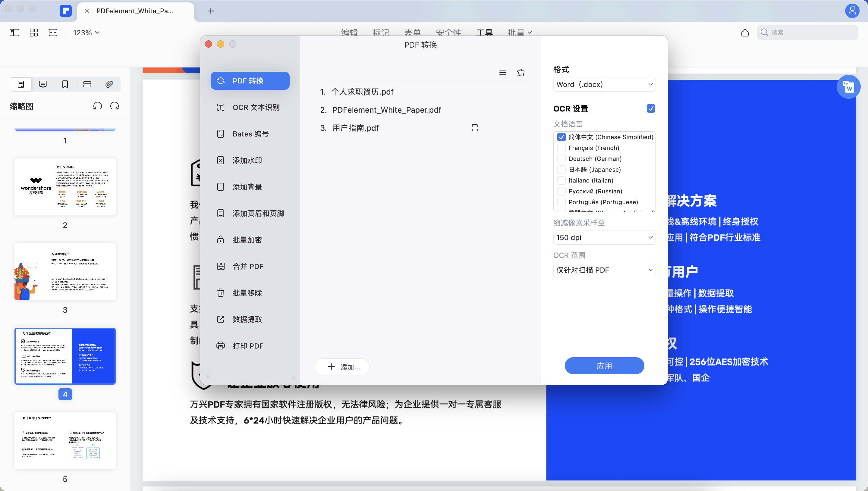Image resolution: width=868 pixels, height=491 pixels.
Task: Select Bates 编号 option
Action: 250,134
